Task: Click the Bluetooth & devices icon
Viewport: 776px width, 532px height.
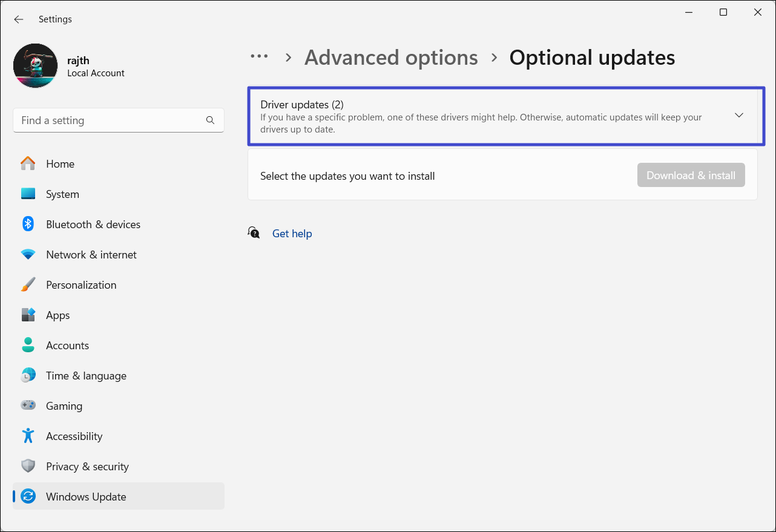Action: click(x=28, y=225)
